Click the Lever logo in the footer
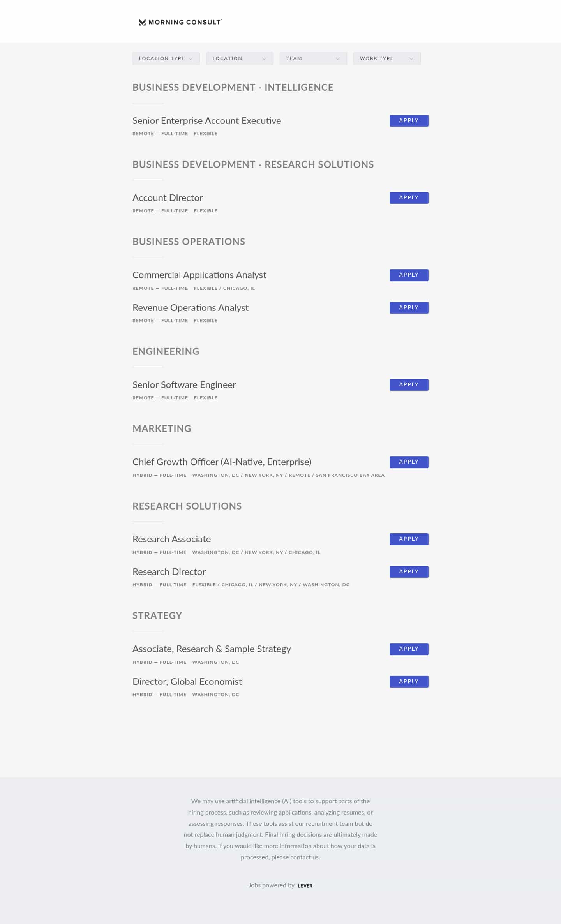Viewport: 561px width, 924px height. [x=304, y=885]
